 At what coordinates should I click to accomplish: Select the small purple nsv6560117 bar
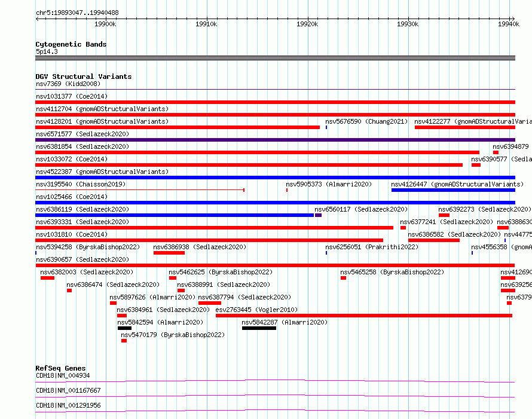pos(318,215)
